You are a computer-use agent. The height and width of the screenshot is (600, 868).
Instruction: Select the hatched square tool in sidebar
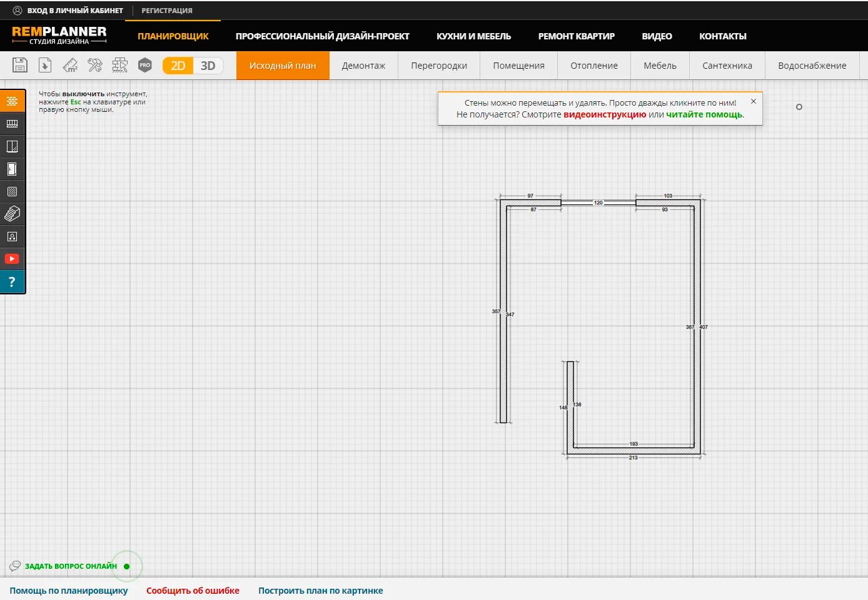[x=12, y=191]
